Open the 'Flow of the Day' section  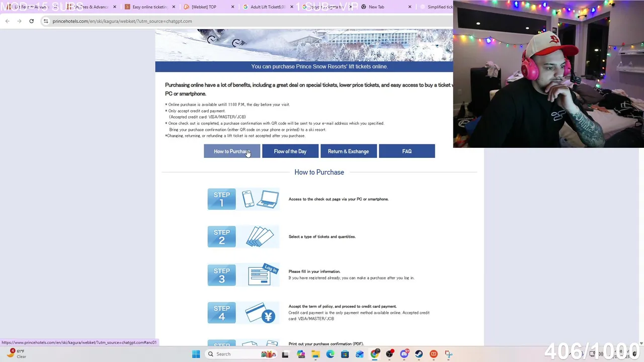pos(290,151)
